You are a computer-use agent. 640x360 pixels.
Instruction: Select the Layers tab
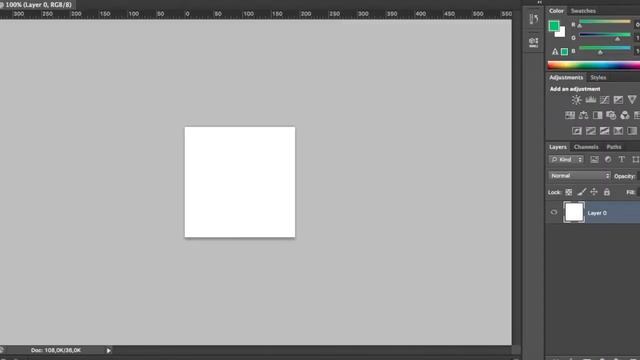click(x=558, y=147)
